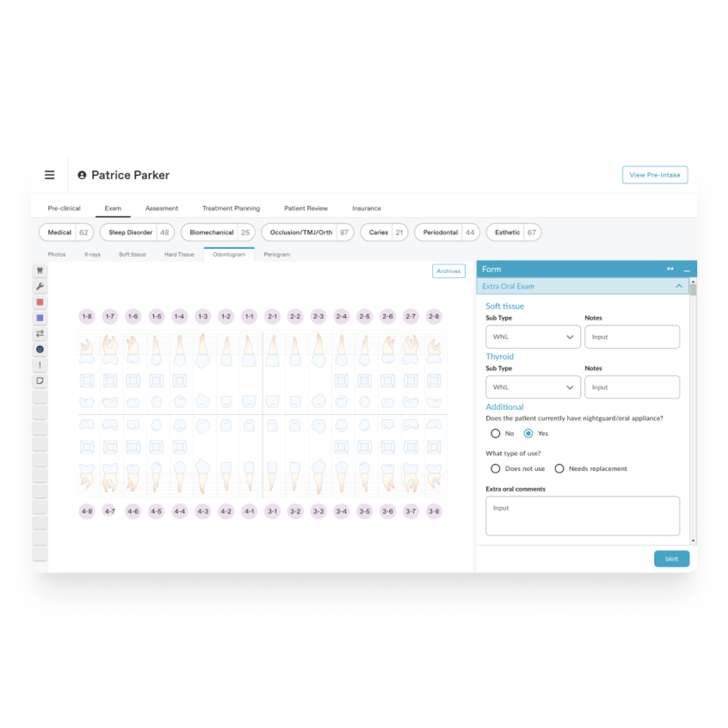The image size is (728, 728).
Task: Click the exclamation/alert icon in sidebar
Action: (x=41, y=366)
